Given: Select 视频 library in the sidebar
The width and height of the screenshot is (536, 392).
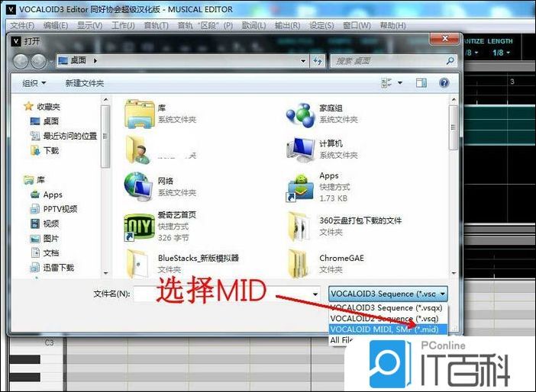Looking at the screenshot, I should pyautogui.click(x=44, y=223).
